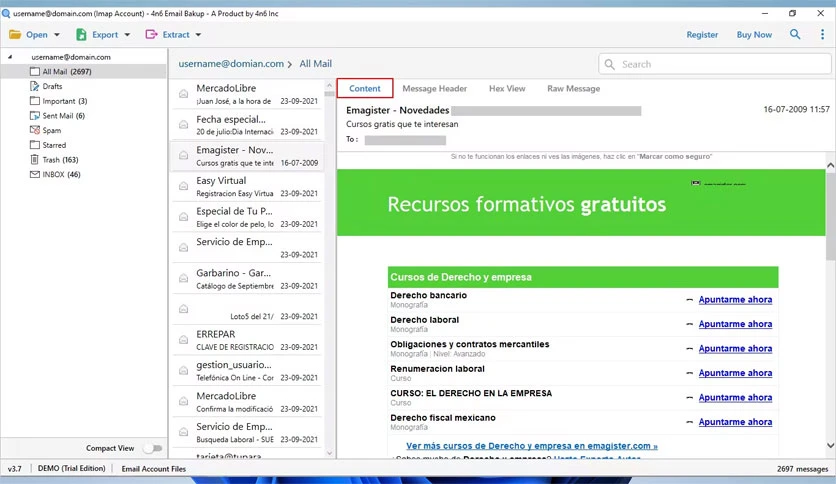This screenshot has height=484, width=836.
Task: Select the Important (3) folder
Action: [x=65, y=101]
